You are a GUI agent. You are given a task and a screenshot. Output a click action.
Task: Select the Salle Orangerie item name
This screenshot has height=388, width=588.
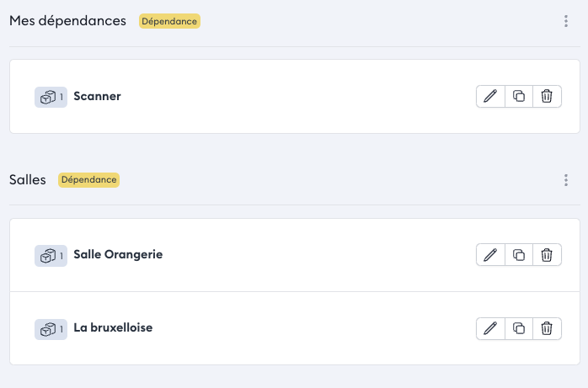coord(118,254)
